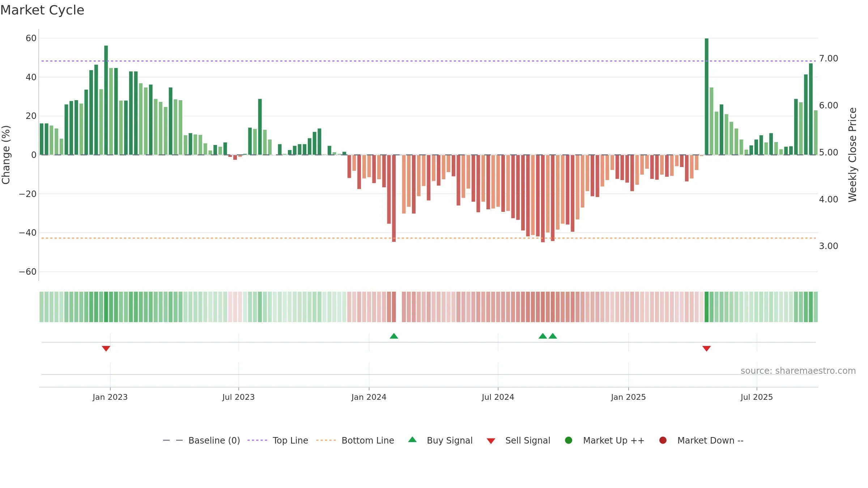Click the 'Jan 2023' x-axis label

click(110, 397)
